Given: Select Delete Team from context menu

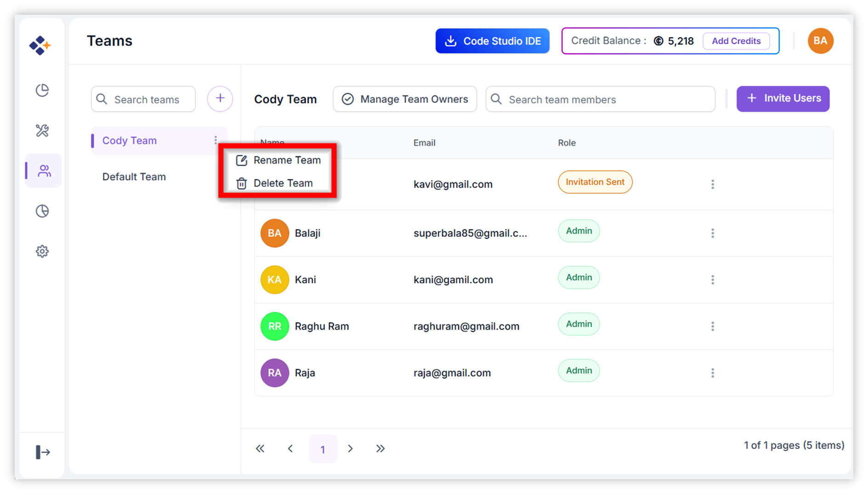Looking at the screenshot, I should click(283, 183).
